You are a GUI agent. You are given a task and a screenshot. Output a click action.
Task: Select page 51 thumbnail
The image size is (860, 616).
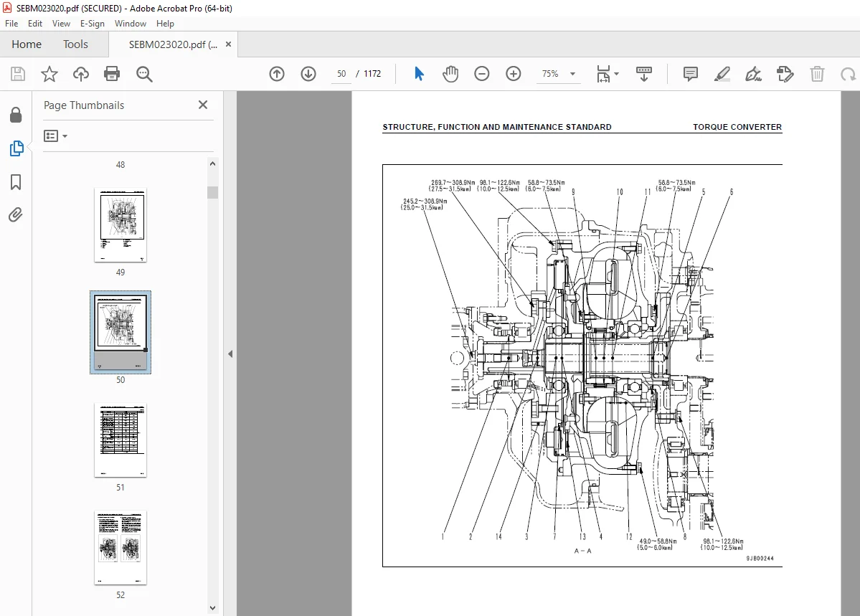pos(120,440)
